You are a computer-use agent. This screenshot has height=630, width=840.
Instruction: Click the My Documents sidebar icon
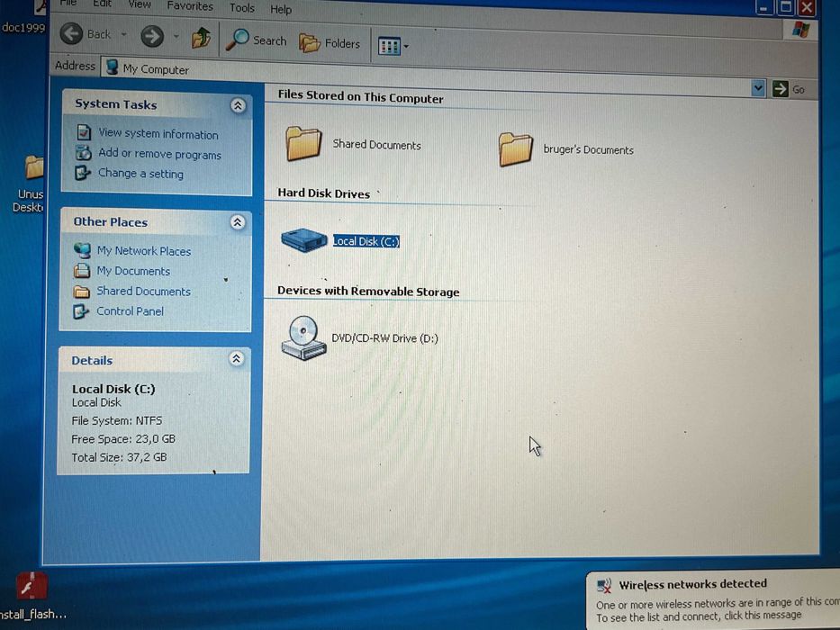(x=81, y=271)
